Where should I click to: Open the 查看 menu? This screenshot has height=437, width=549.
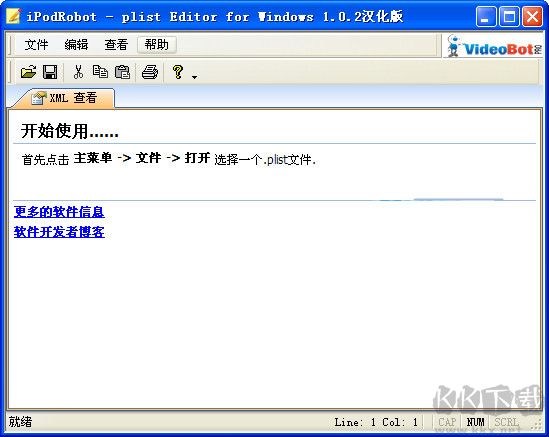pyautogui.click(x=116, y=45)
